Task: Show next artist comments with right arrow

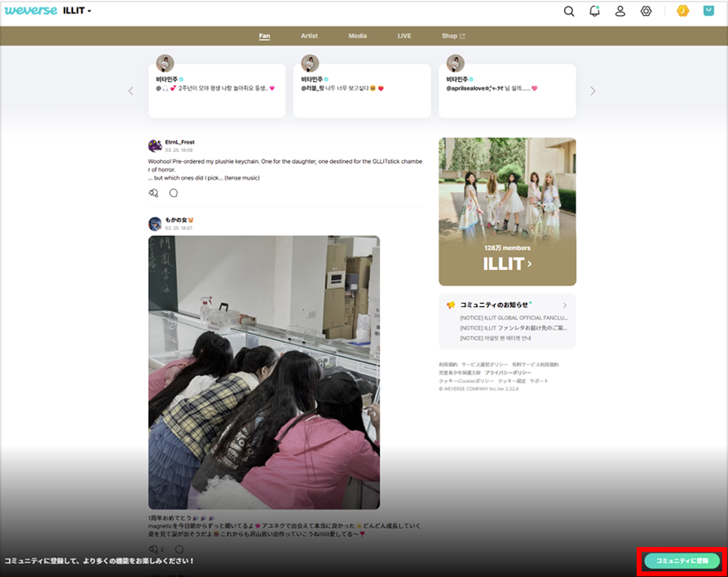Action: (593, 91)
